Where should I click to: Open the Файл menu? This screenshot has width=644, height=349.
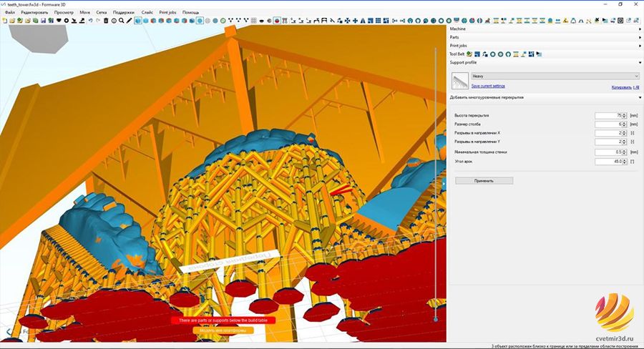[x=9, y=12]
